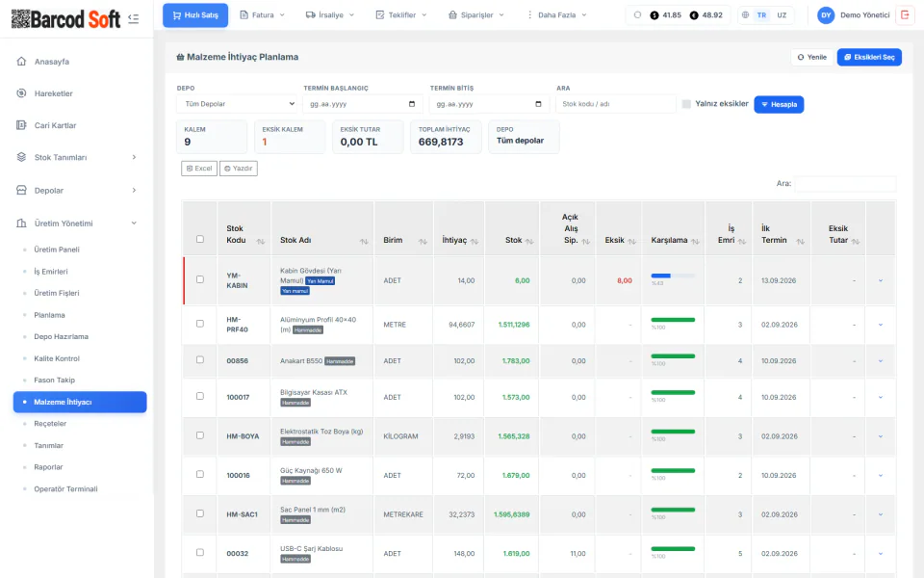Screen dimensions: 924x578
Task: Open the Teklifler menu
Action: (x=401, y=15)
